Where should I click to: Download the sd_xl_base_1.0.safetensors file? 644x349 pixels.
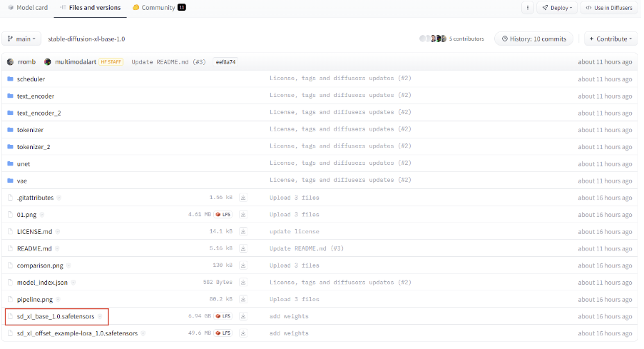(x=242, y=316)
